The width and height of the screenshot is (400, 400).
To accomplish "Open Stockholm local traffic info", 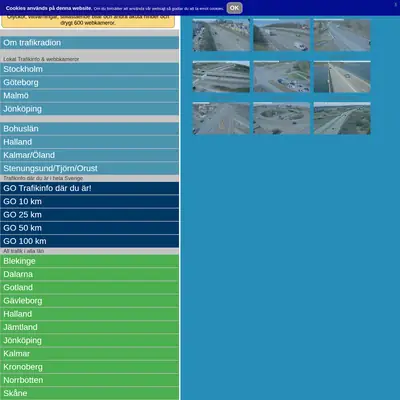I will pos(89,69).
